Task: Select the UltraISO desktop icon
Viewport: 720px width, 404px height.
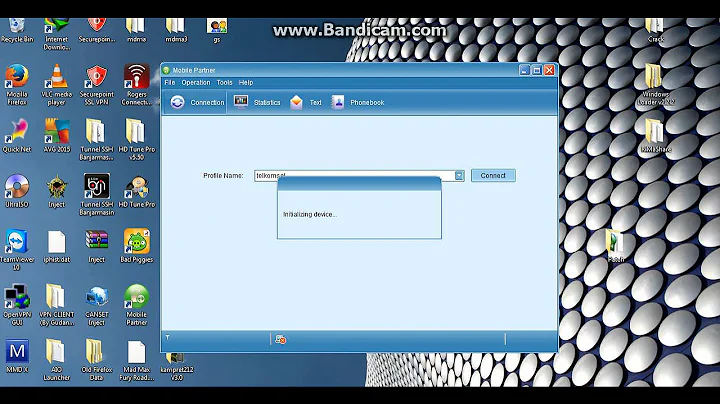Action: pos(17,191)
